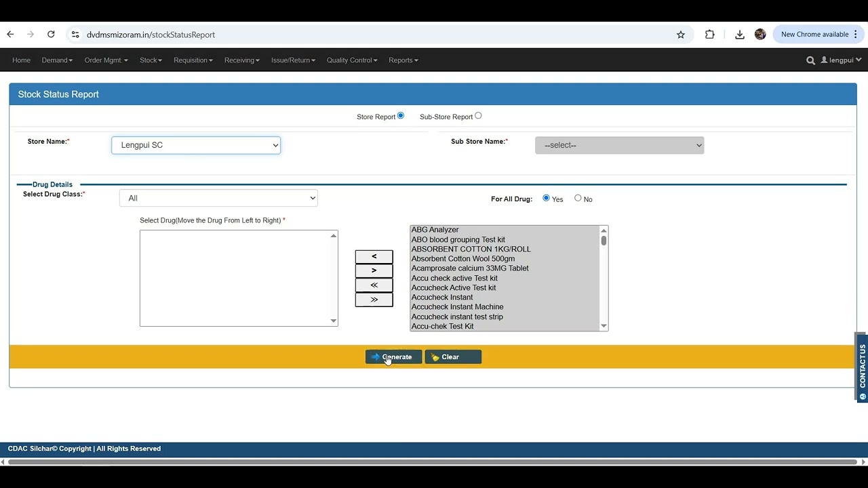Viewport: 868px width, 488px height.
Task: Open the Store Name dropdown
Action: [x=196, y=145]
